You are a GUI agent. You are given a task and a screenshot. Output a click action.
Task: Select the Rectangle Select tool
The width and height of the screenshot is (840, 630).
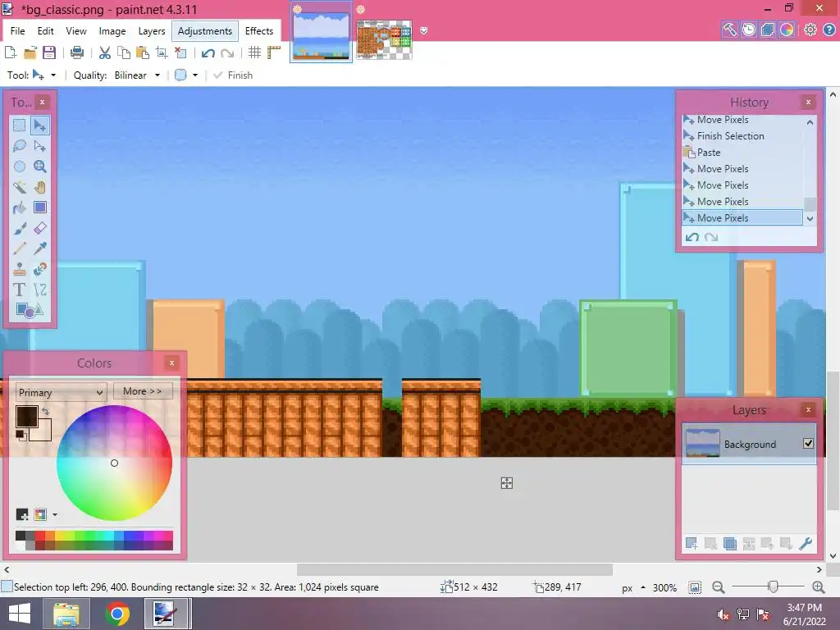pos(20,126)
